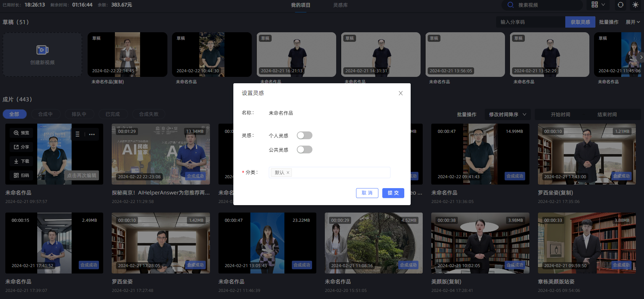Select the 合成失败 filter tab
Image resolution: width=644 pixels, height=299 pixels.
(149, 114)
